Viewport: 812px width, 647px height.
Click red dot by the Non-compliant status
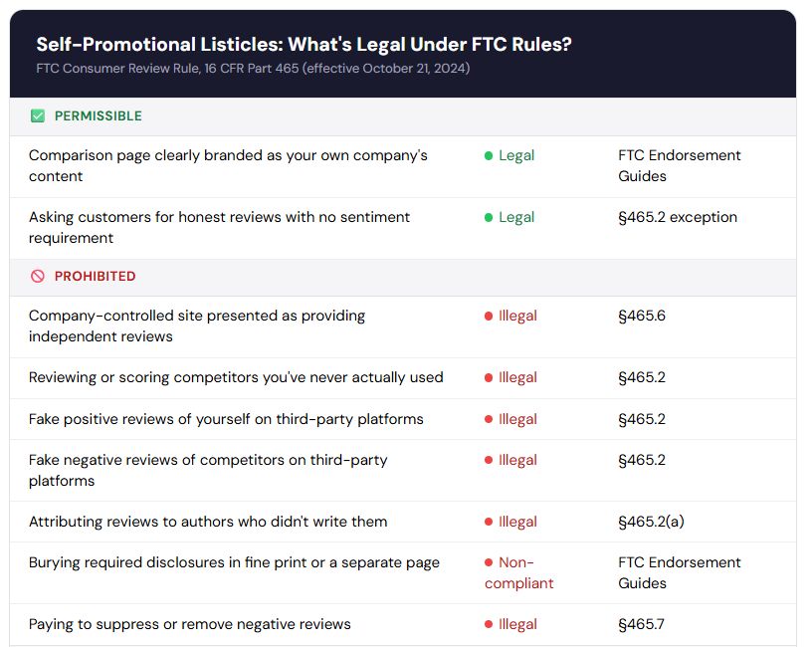[x=489, y=563]
